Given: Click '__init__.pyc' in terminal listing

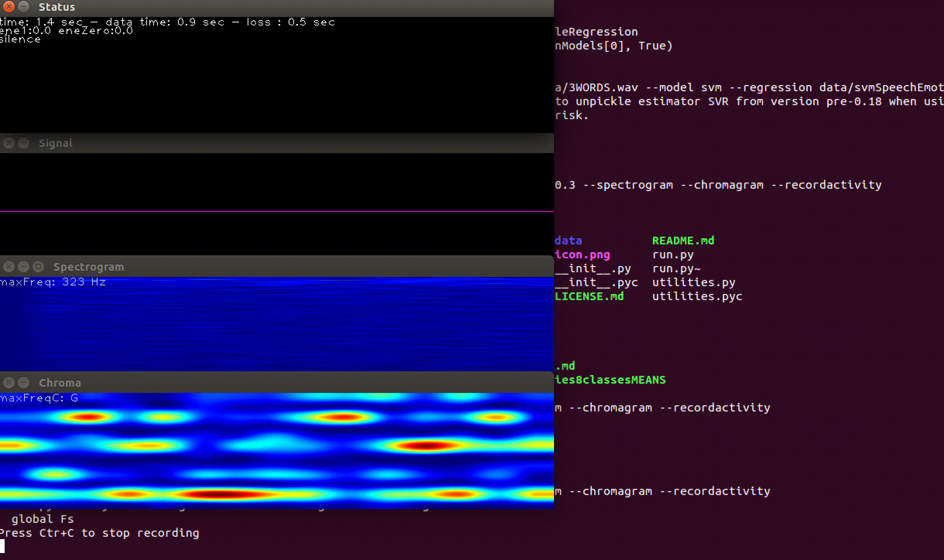Looking at the screenshot, I should pyautogui.click(x=596, y=282).
